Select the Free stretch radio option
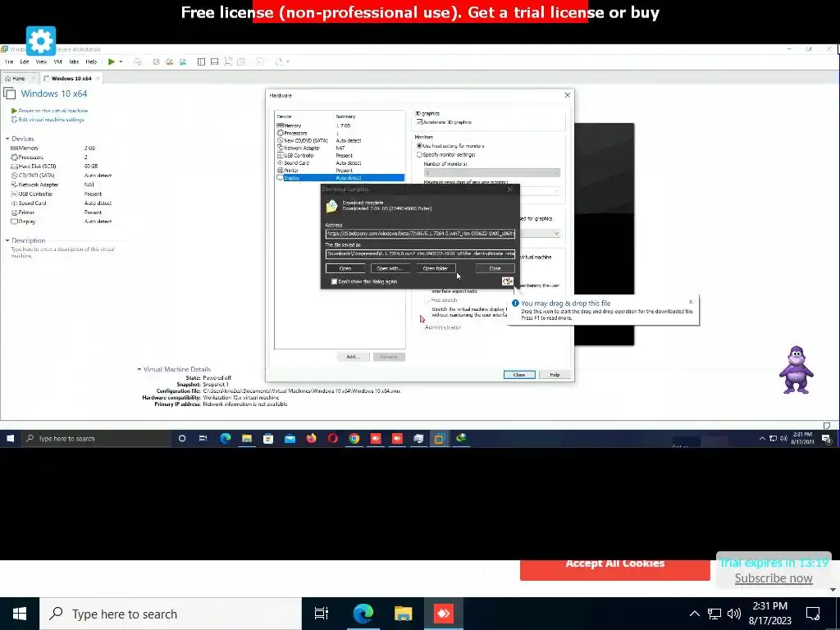 coord(428,300)
